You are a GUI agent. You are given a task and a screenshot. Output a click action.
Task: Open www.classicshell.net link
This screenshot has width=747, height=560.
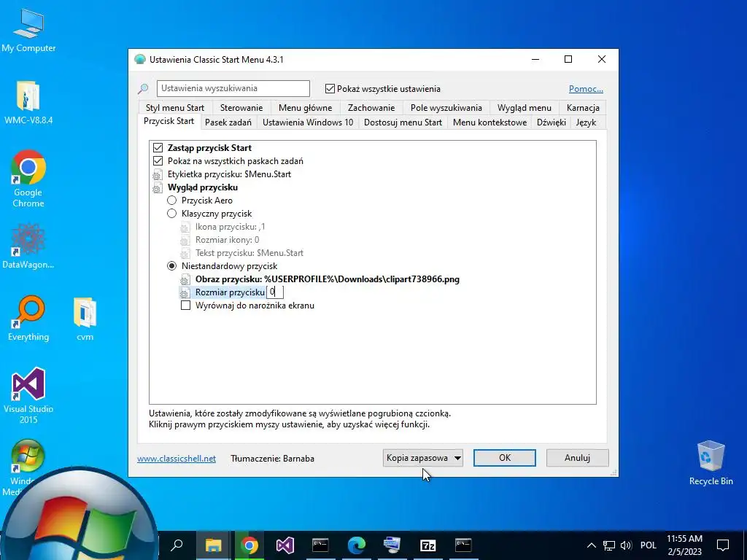coord(177,459)
